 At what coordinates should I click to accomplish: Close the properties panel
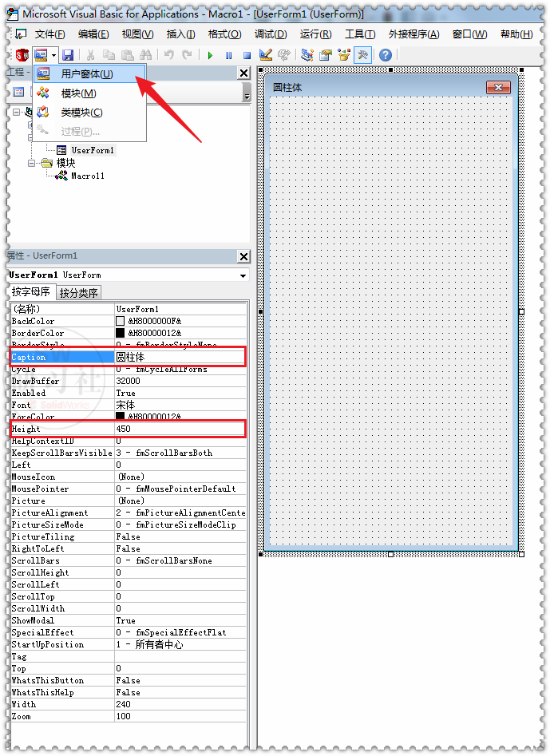244,256
